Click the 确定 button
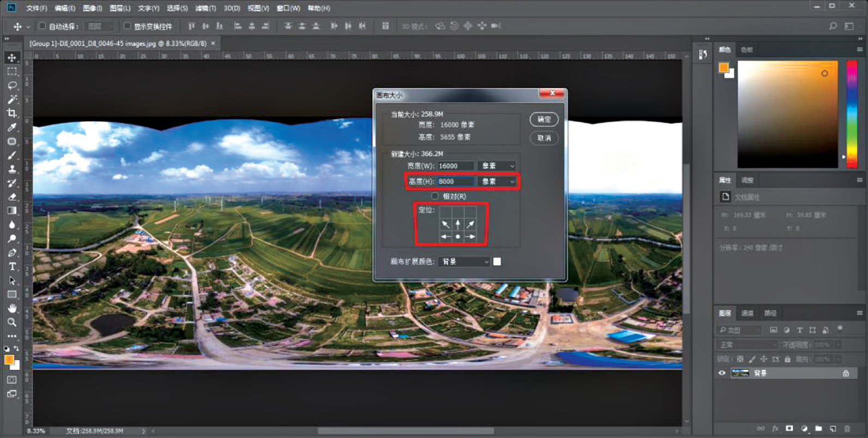Screen dimensions: 868x438 [x=544, y=119]
